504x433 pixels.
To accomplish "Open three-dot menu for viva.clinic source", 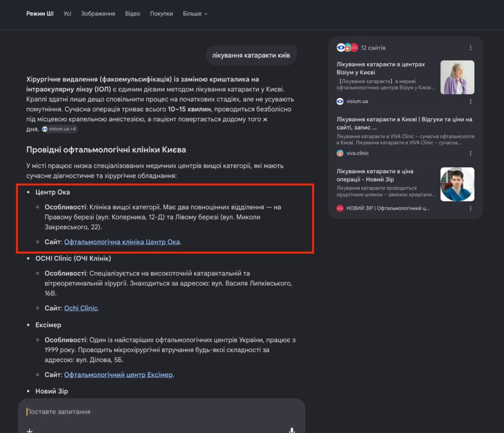I will pos(471,153).
